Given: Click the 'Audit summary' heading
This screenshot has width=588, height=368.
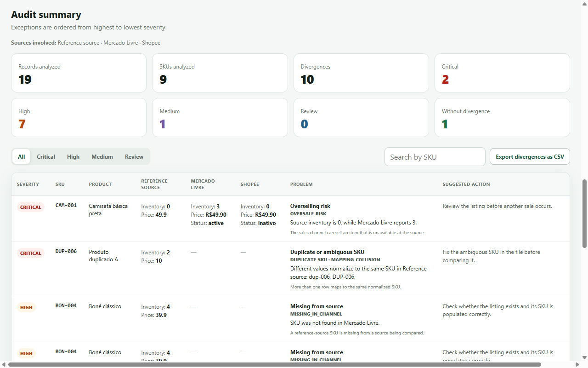Looking at the screenshot, I should point(46,15).
